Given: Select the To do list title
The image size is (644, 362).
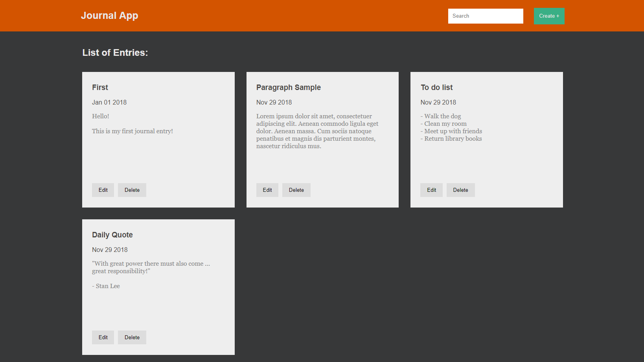Looking at the screenshot, I should coord(436,87).
